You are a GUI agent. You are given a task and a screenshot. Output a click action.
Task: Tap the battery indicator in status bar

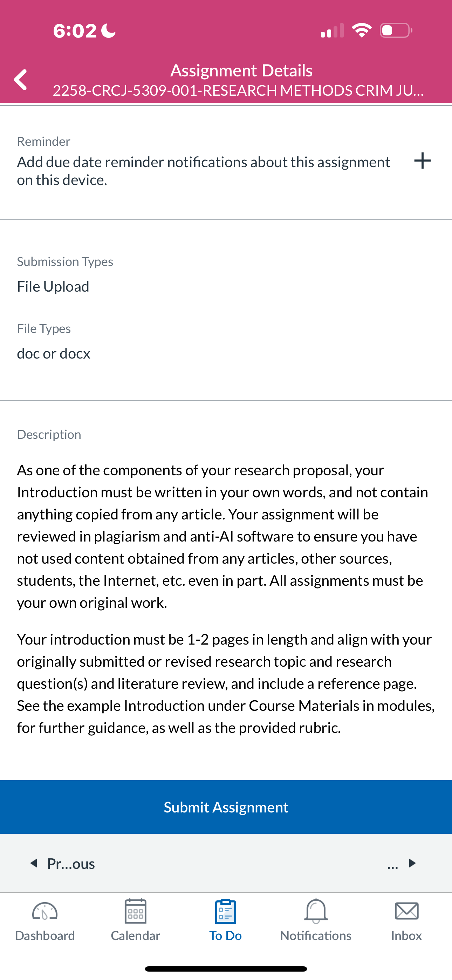pyautogui.click(x=396, y=30)
